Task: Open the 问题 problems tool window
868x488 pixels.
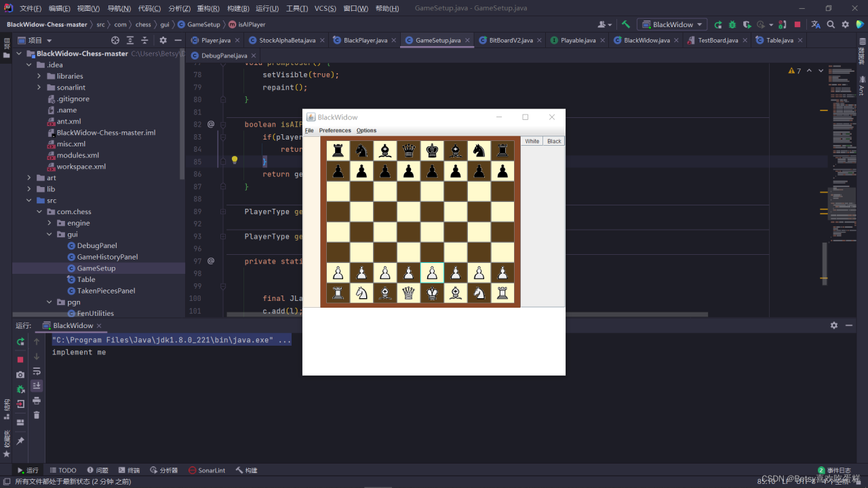Action: (x=97, y=470)
